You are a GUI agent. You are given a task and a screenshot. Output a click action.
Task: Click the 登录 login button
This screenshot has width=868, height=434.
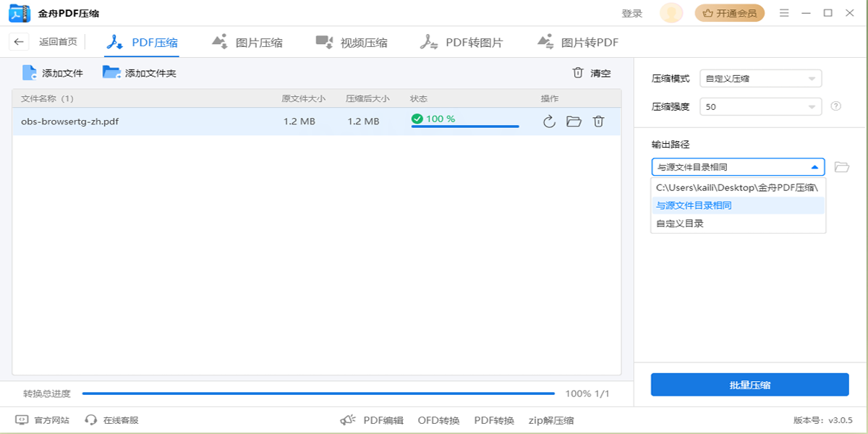point(632,13)
